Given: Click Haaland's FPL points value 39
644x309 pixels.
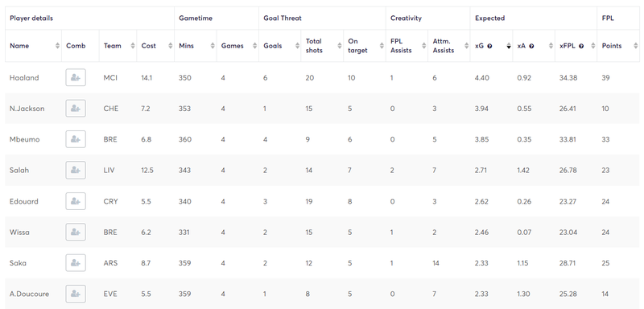Looking at the screenshot, I should [x=606, y=77].
